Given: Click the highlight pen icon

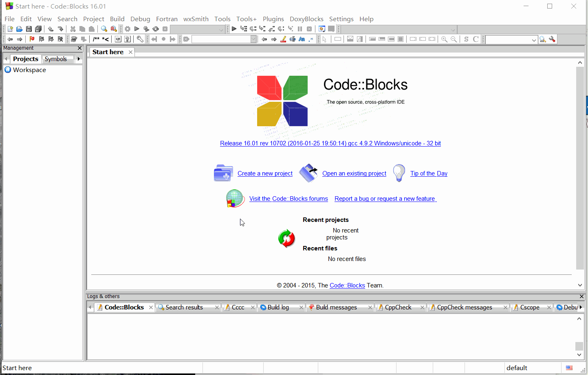Looking at the screenshot, I should click(283, 39).
